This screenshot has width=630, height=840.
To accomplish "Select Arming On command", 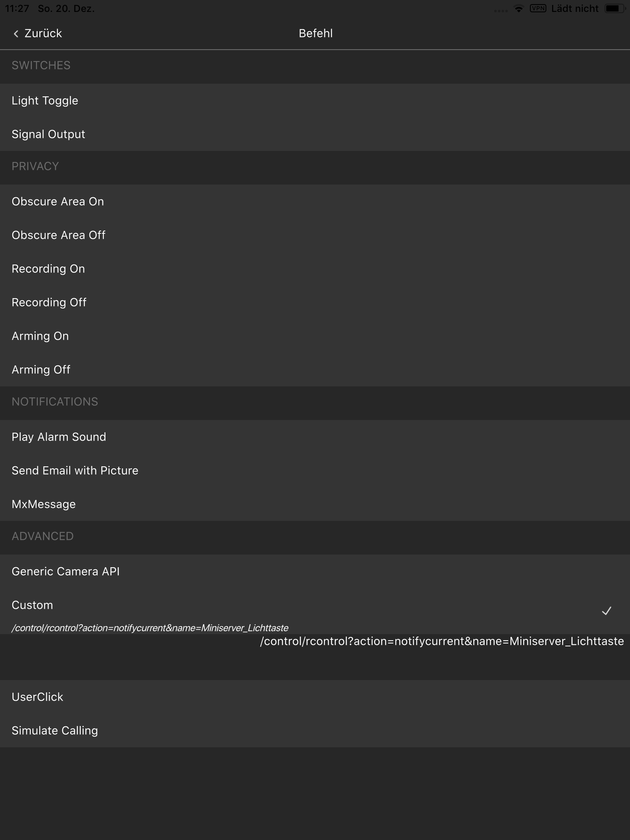I will coord(40,336).
